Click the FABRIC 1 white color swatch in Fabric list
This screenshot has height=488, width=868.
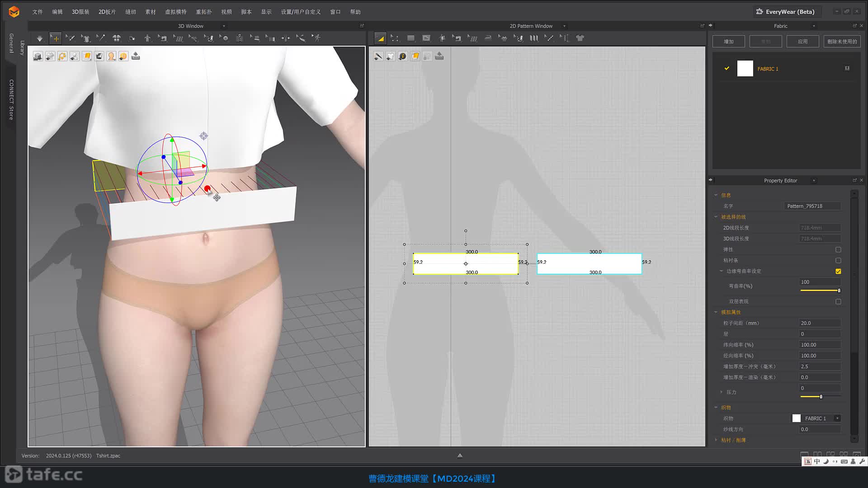[x=745, y=69]
